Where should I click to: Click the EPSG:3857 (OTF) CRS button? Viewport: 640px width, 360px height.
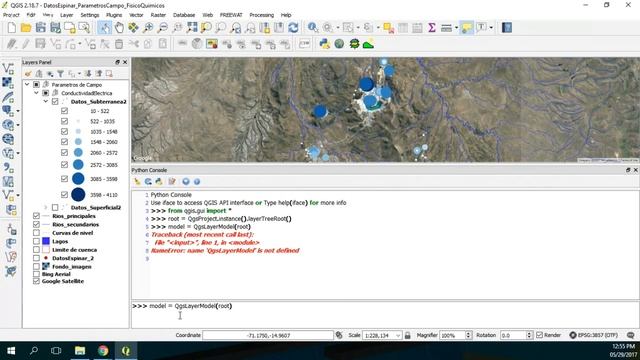594,335
